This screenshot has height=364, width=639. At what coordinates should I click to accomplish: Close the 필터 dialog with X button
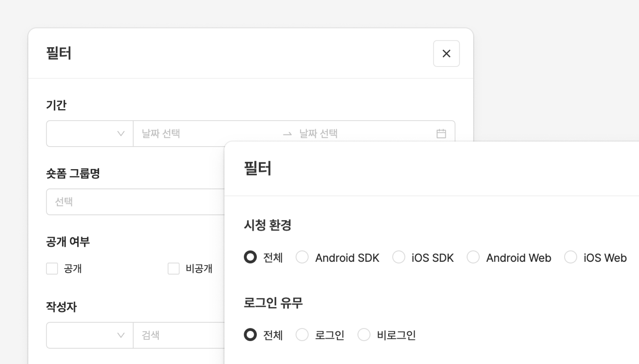(446, 54)
